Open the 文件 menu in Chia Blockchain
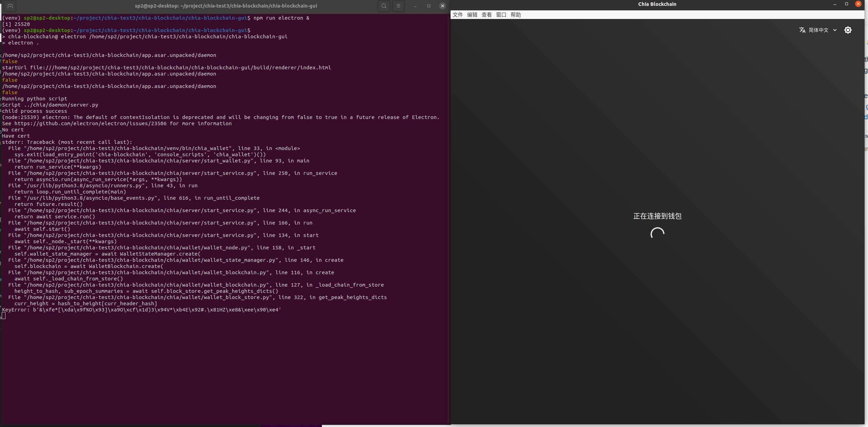 [458, 14]
